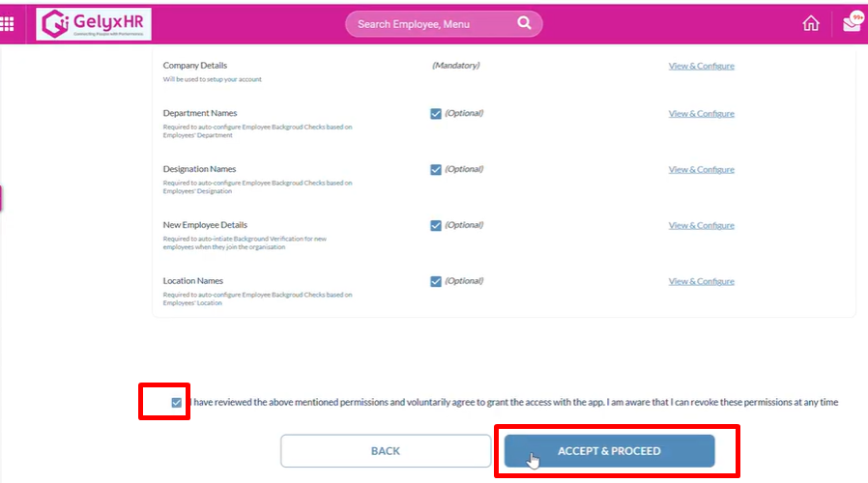Toggle the Location Names optional checkbox
Image resolution: width=868 pixels, height=483 pixels.
436,281
